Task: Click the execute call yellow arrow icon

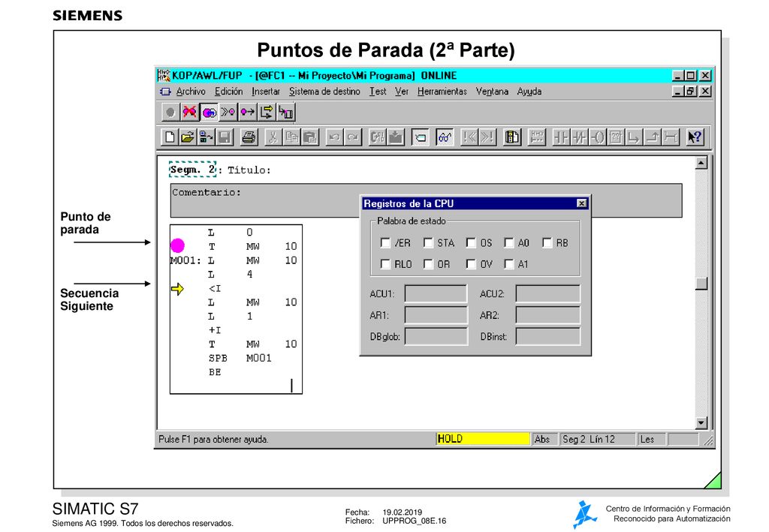Action: (x=267, y=113)
